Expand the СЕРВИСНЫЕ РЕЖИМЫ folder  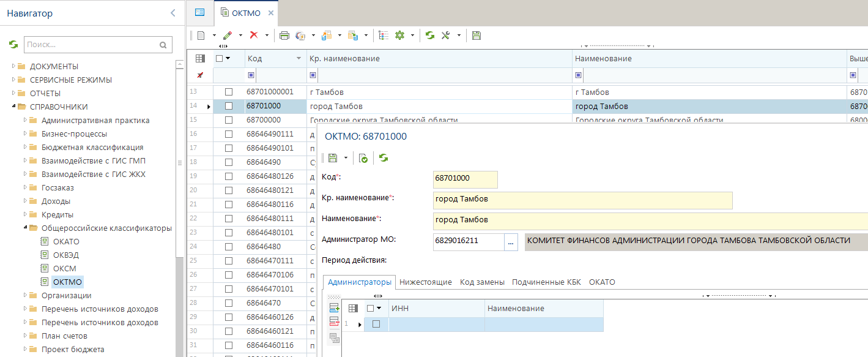coord(14,80)
